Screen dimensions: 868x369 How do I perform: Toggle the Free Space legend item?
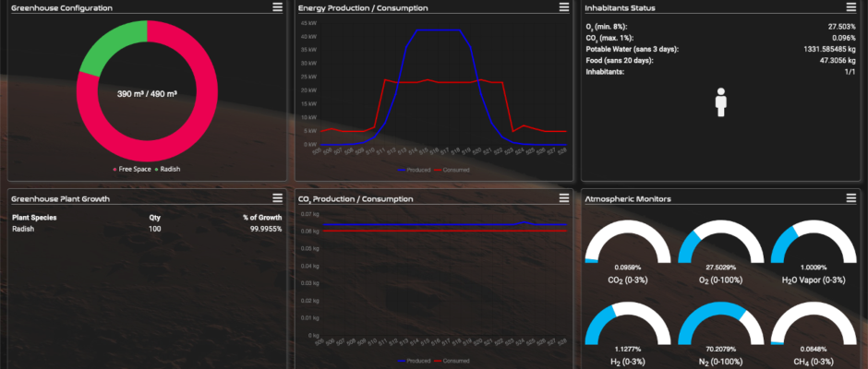click(x=131, y=170)
